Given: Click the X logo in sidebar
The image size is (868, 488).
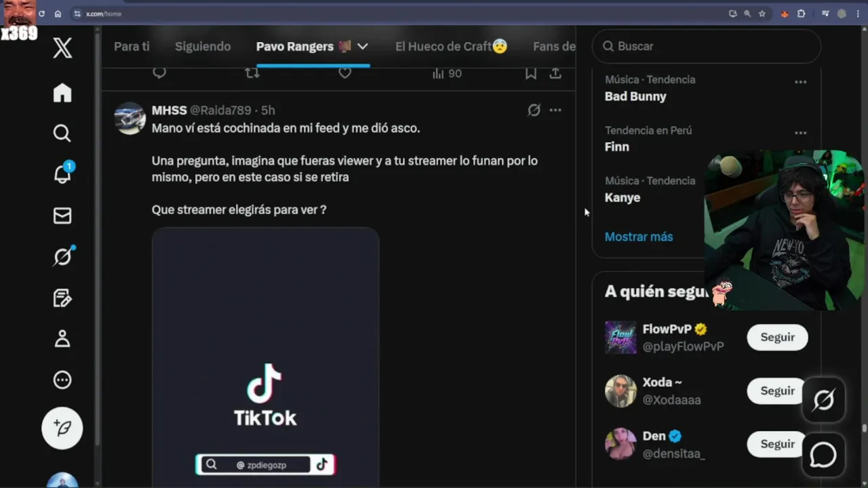Looking at the screenshot, I should (62, 47).
